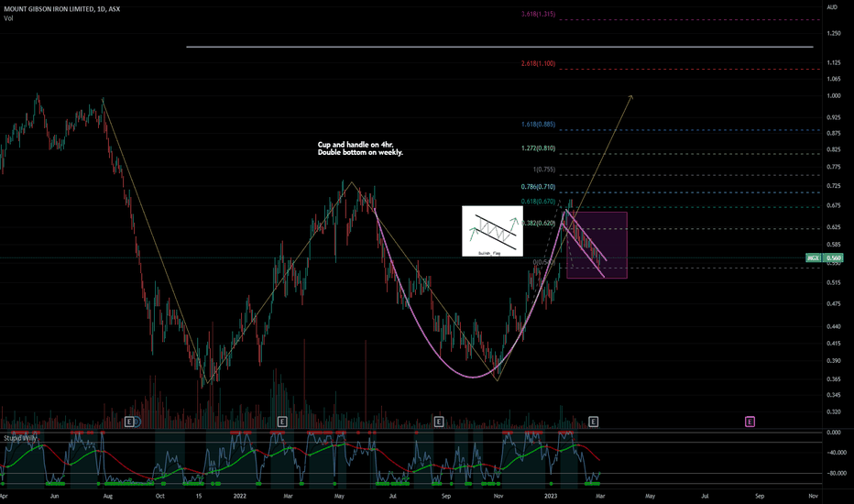The image size is (854, 504).
Task: Click the earnings E marker near Aug 2021
Action: point(129,422)
